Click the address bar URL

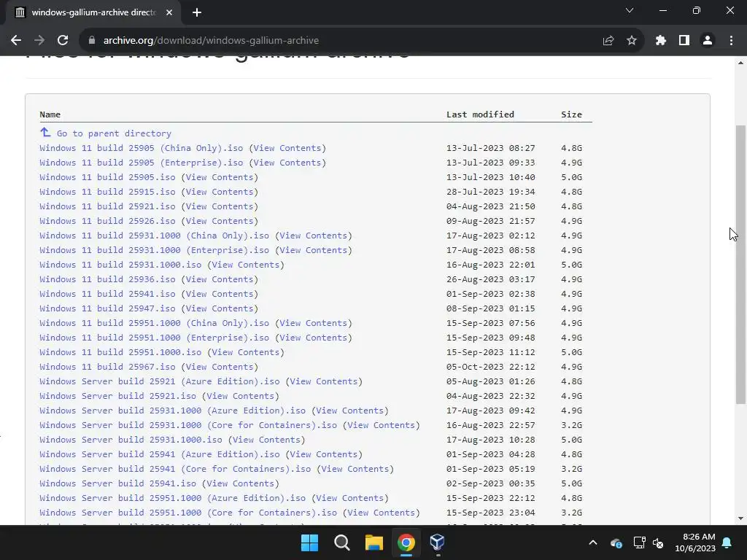point(211,41)
